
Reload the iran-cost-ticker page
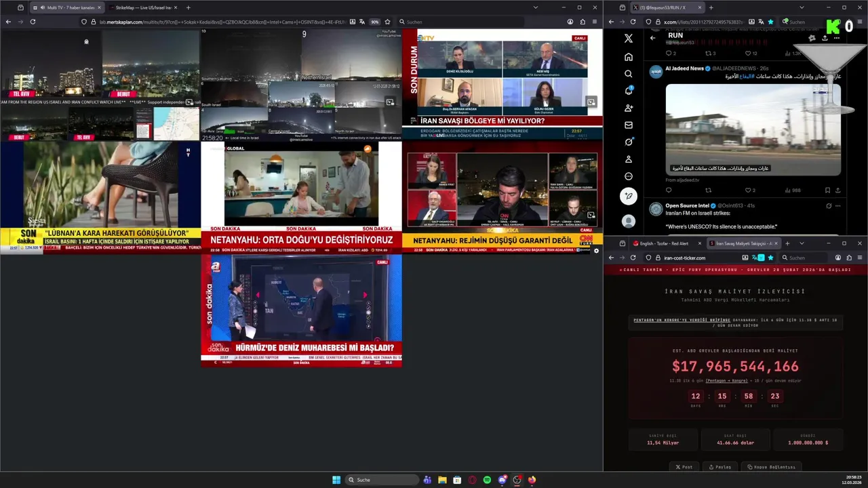tap(633, 258)
